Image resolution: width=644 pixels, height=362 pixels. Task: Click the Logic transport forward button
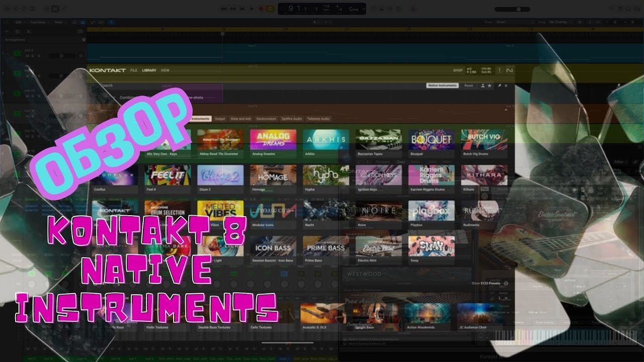pyautogui.click(x=233, y=9)
